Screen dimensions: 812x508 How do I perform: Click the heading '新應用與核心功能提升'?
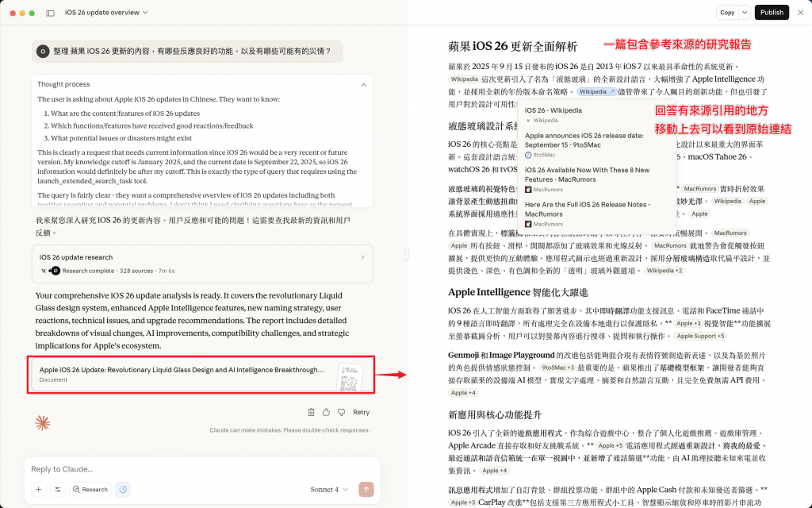pos(495,414)
